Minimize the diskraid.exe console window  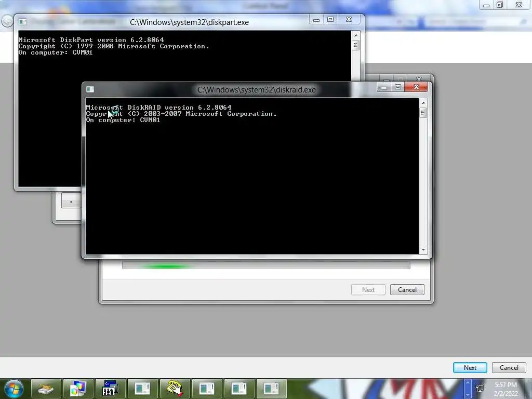click(x=384, y=87)
